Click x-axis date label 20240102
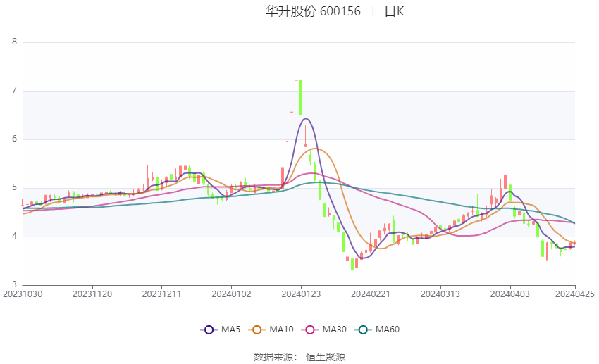Screen dimensions: 599x364 (232, 294)
